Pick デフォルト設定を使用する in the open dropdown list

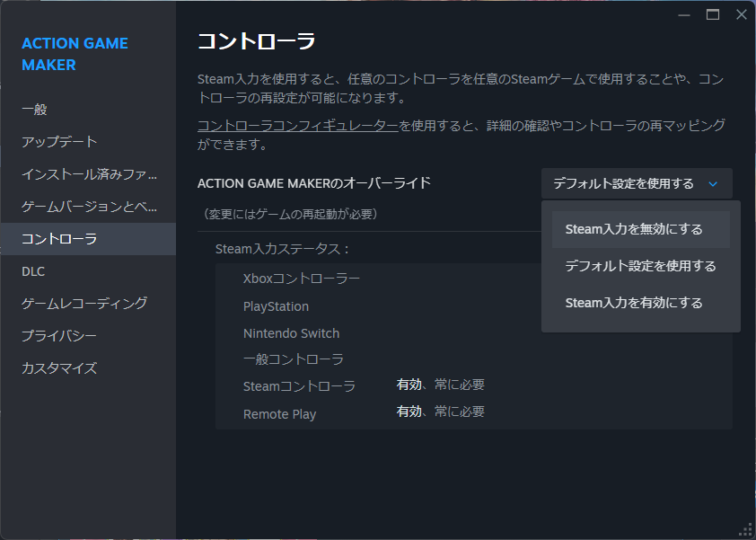click(641, 266)
